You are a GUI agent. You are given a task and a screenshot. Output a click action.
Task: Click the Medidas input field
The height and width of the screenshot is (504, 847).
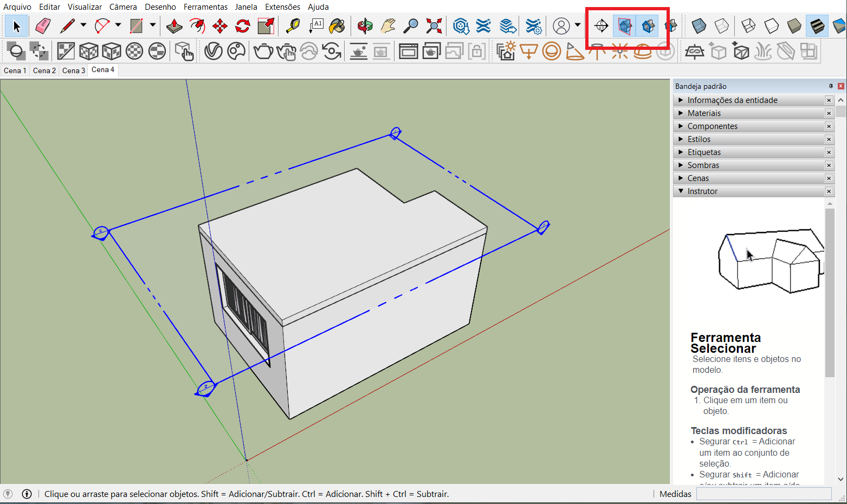[764, 494]
